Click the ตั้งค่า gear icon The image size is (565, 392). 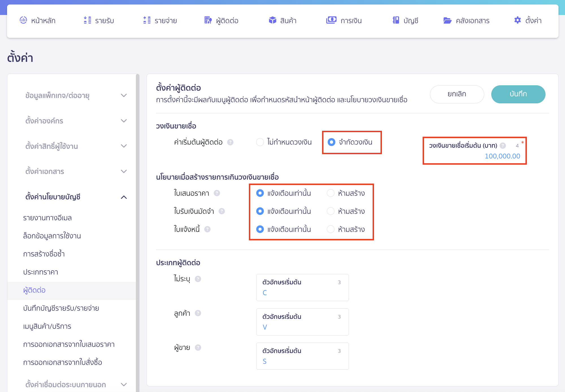click(518, 20)
